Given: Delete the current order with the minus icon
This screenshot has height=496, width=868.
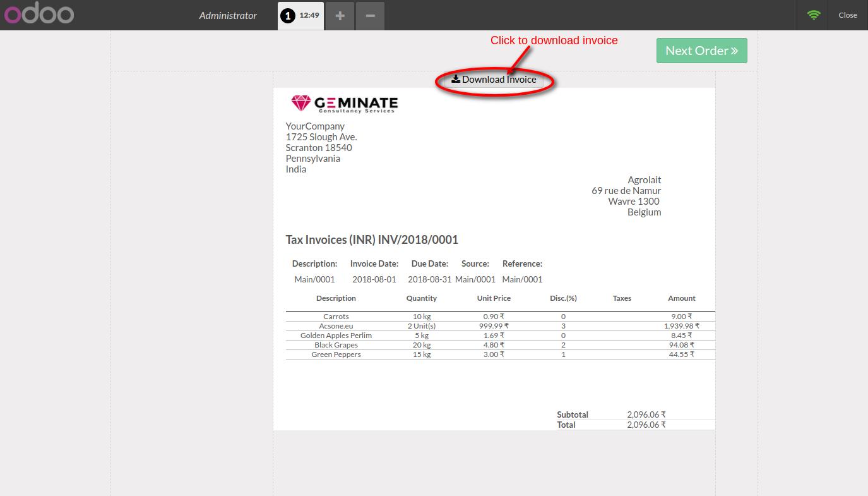Looking at the screenshot, I should (370, 15).
